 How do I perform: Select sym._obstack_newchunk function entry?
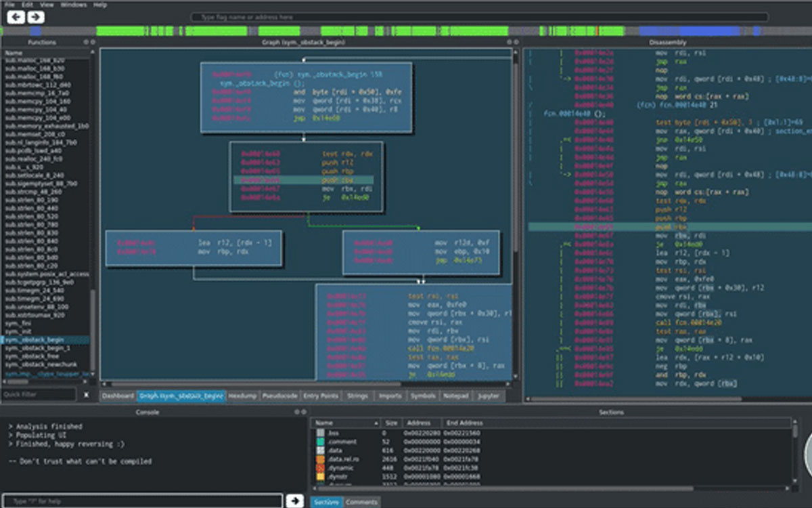pos(37,364)
